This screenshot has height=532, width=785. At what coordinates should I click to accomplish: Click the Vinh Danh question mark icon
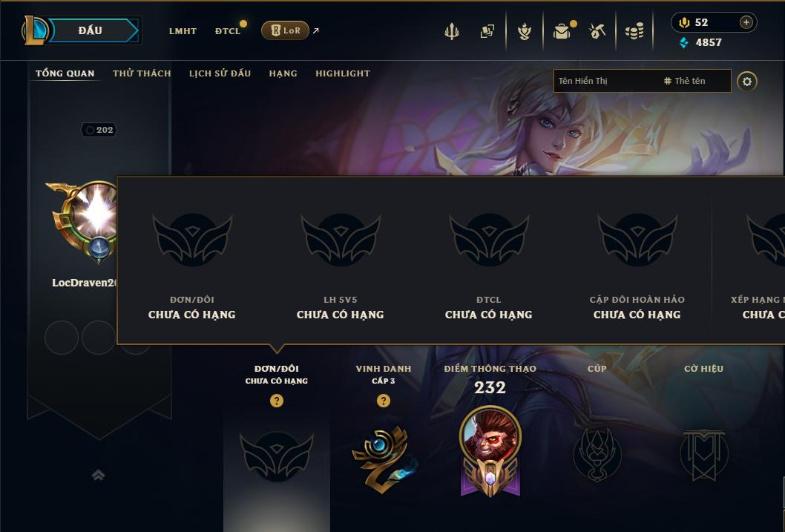click(384, 401)
